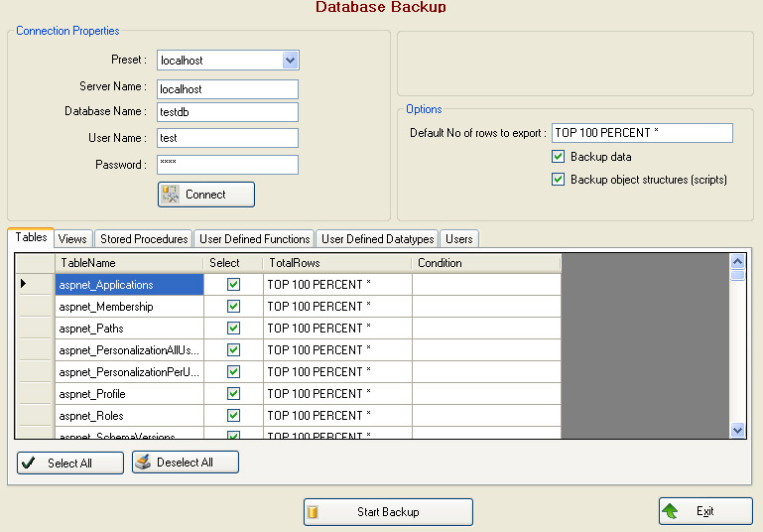Click the green checkmark icon on Select All

pyautogui.click(x=29, y=463)
